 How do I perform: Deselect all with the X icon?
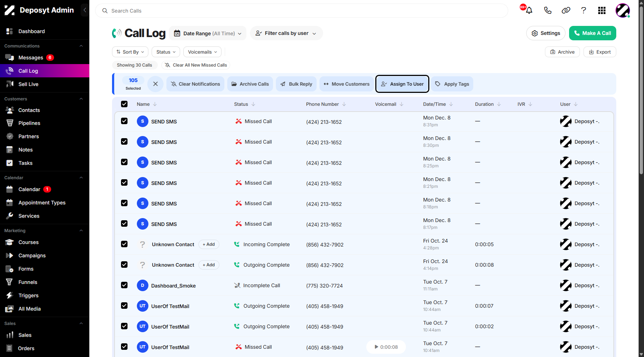pyautogui.click(x=156, y=84)
